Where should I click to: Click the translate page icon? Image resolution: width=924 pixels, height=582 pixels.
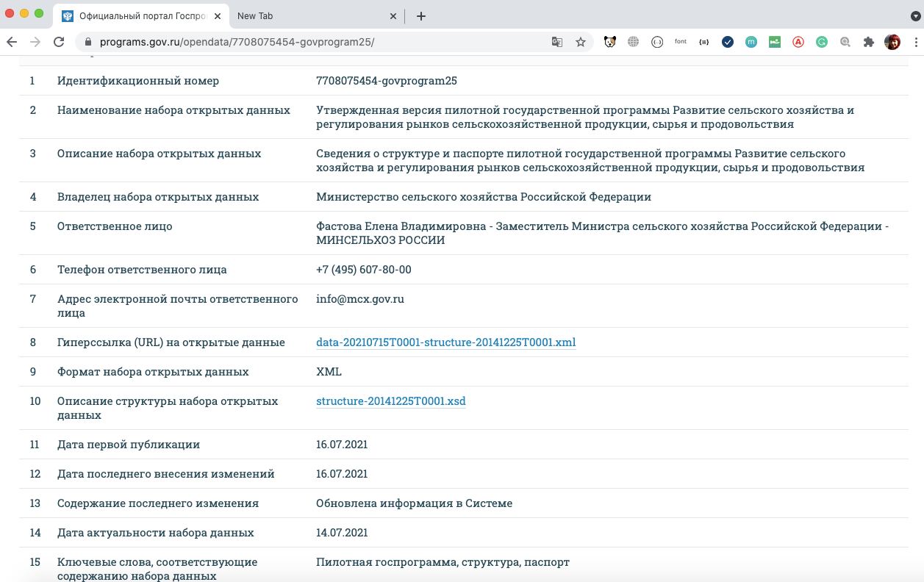tap(557, 42)
